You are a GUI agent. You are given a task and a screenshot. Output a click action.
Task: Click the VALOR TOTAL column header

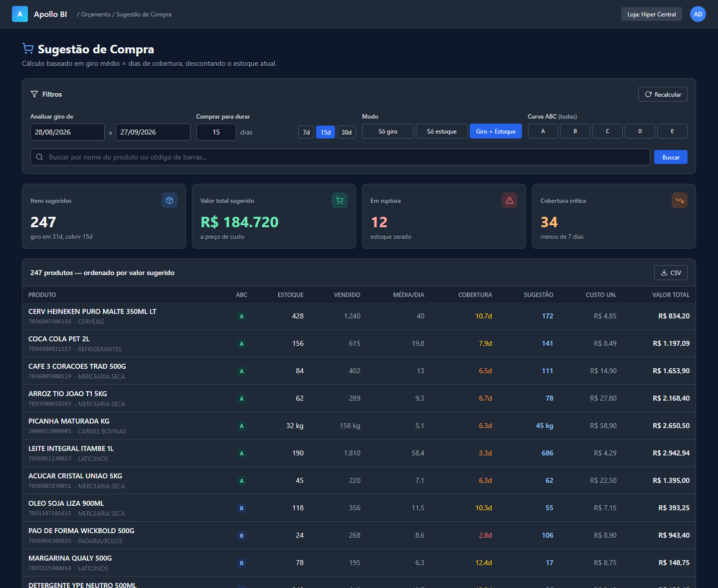click(671, 294)
